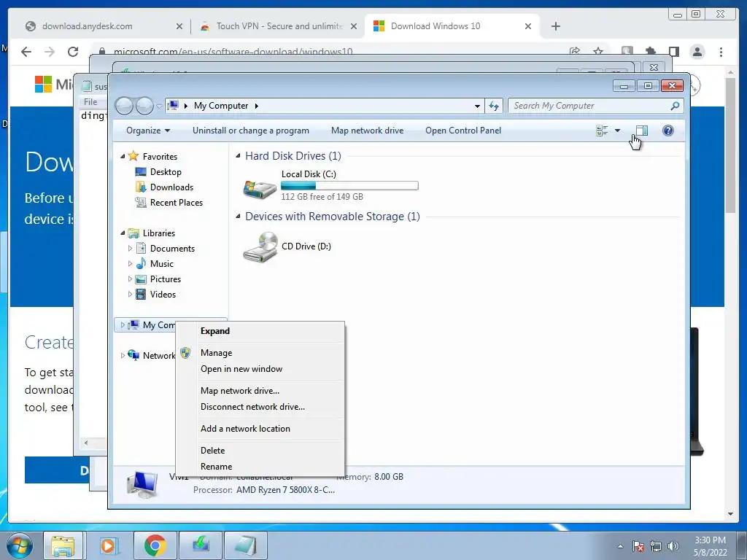
Task: Collapse the Favorites tree group
Action: tap(123, 156)
